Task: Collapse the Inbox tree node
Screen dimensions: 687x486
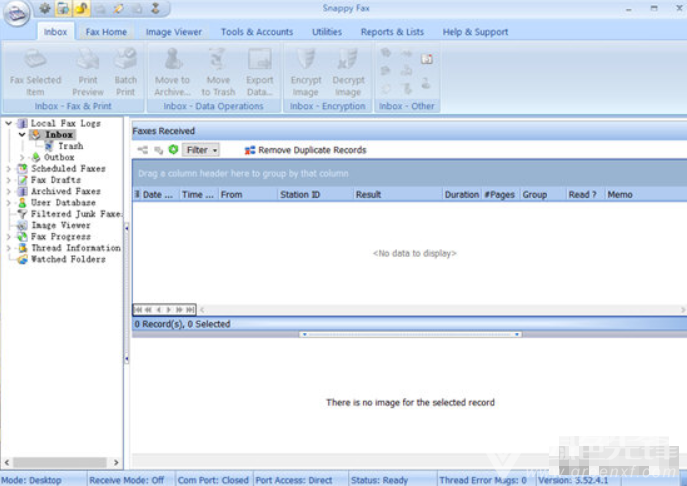Action: tap(22, 135)
